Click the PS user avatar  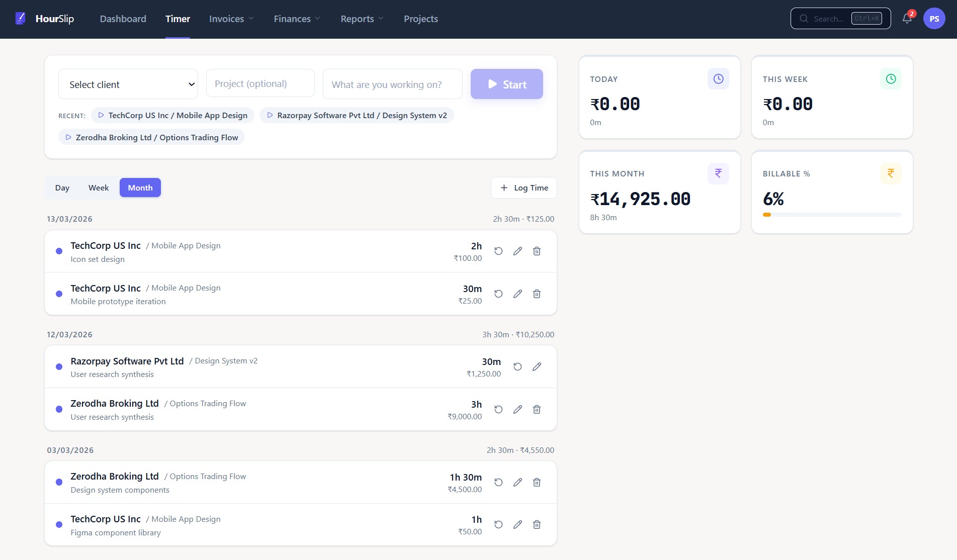tap(934, 19)
